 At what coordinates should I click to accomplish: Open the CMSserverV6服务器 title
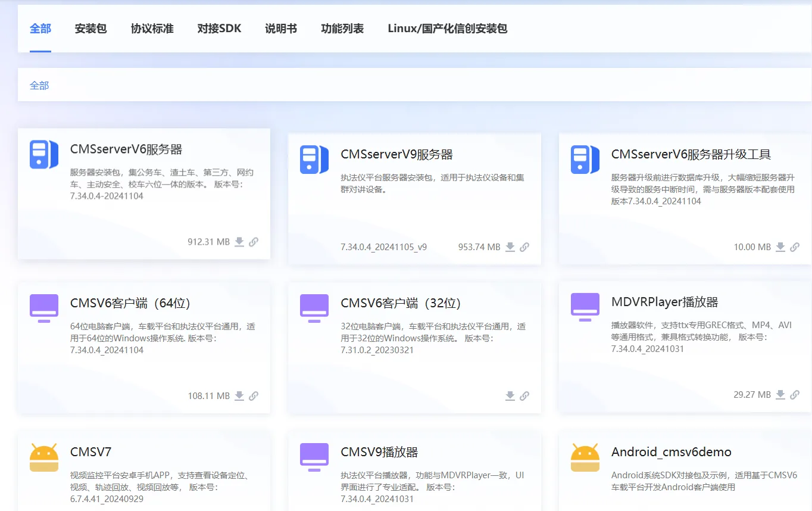pyautogui.click(x=126, y=149)
